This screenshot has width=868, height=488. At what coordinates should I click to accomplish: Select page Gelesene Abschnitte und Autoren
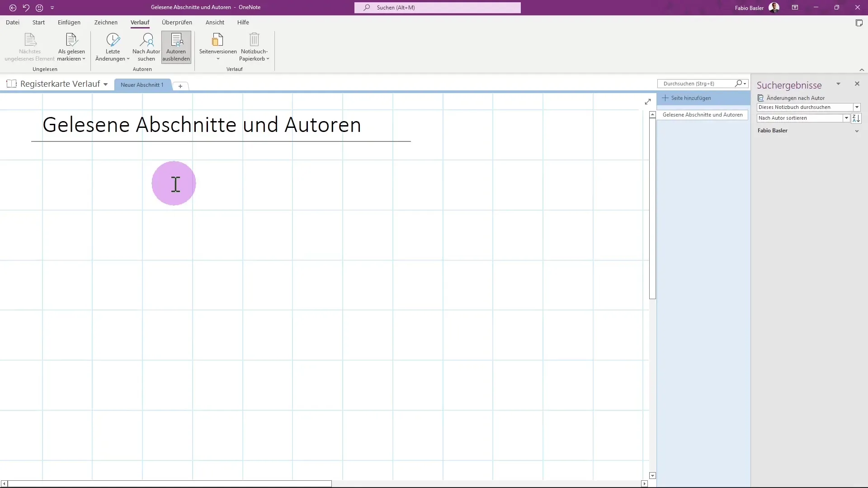click(x=703, y=115)
